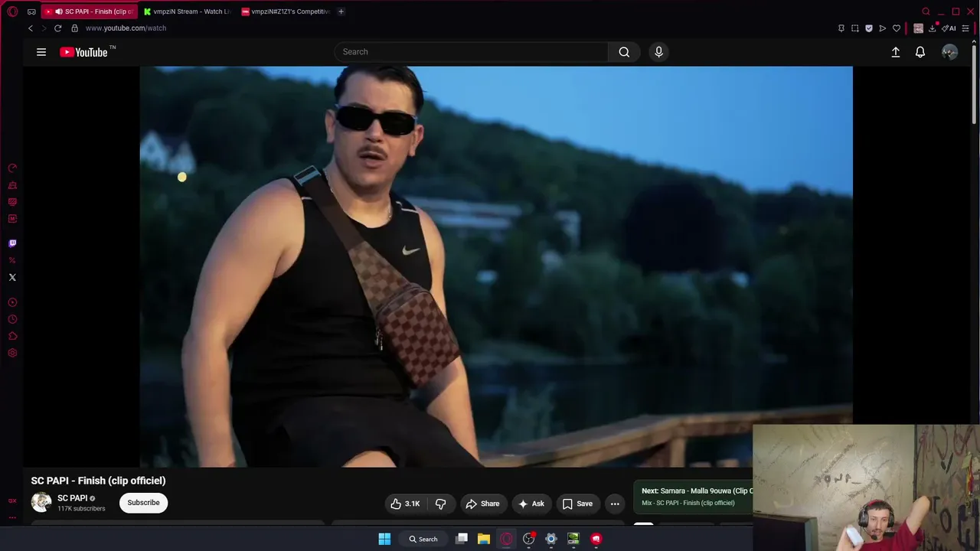Open the pinboards pin icon in toolbar
Screen dimensions: 980x551
tap(841, 28)
